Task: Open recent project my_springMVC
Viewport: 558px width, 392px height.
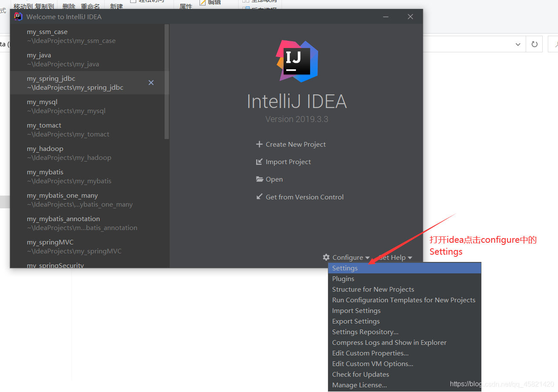Action: [87, 247]
